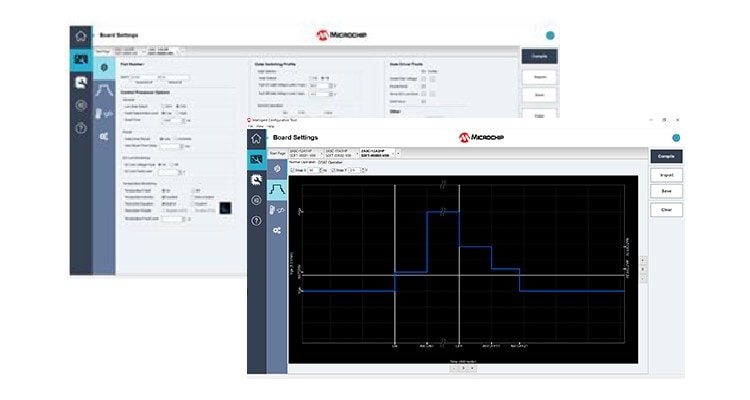Image resolution: width=750 pixels, height=400 pixels.
Task: Switch to the first board tab after Start Page
Action: [304, 154]
